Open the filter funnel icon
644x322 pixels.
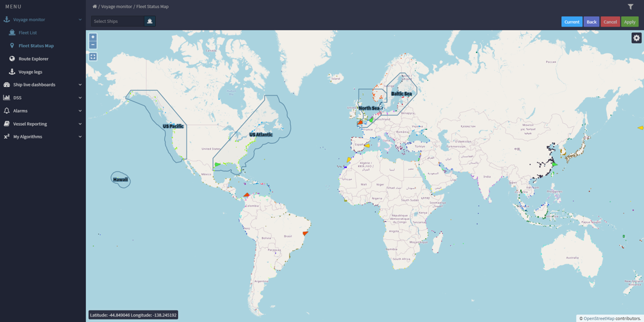coord(630,7)
